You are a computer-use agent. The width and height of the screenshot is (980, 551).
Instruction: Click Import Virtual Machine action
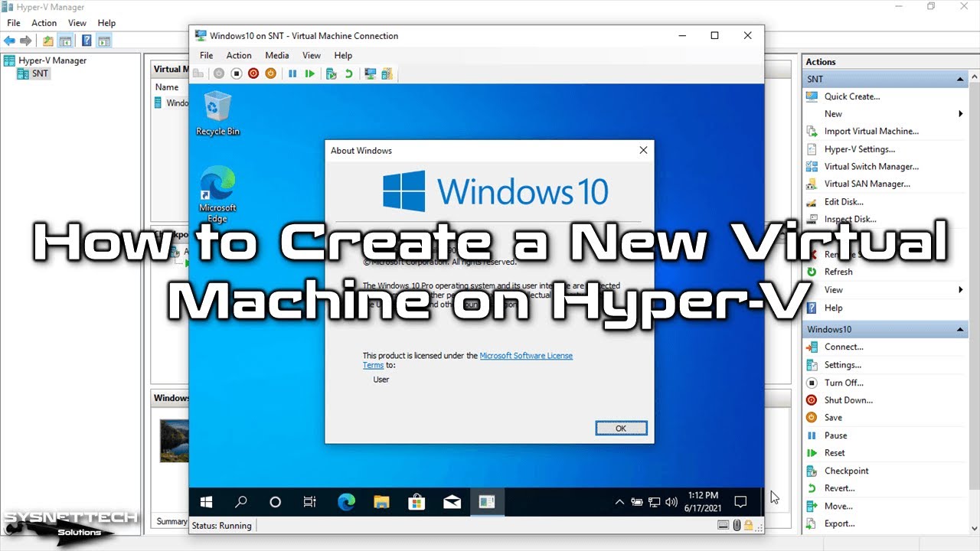tap(871, 132)
